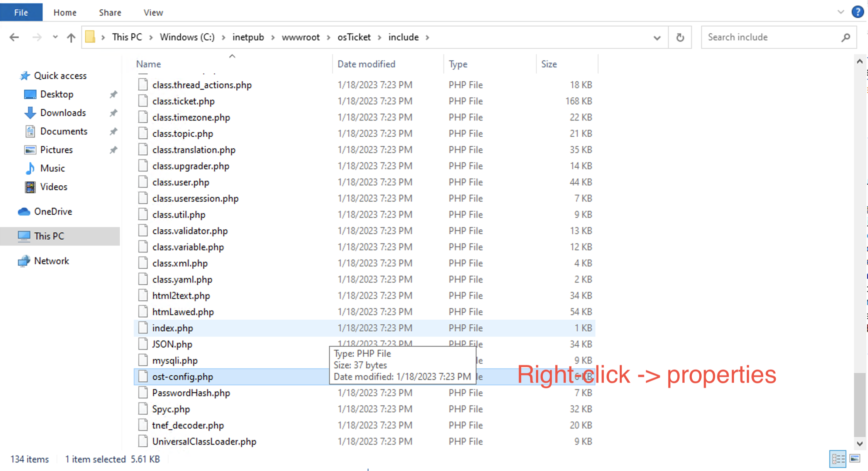Unpin Desktop from Quick access

[x=113, y=94]
